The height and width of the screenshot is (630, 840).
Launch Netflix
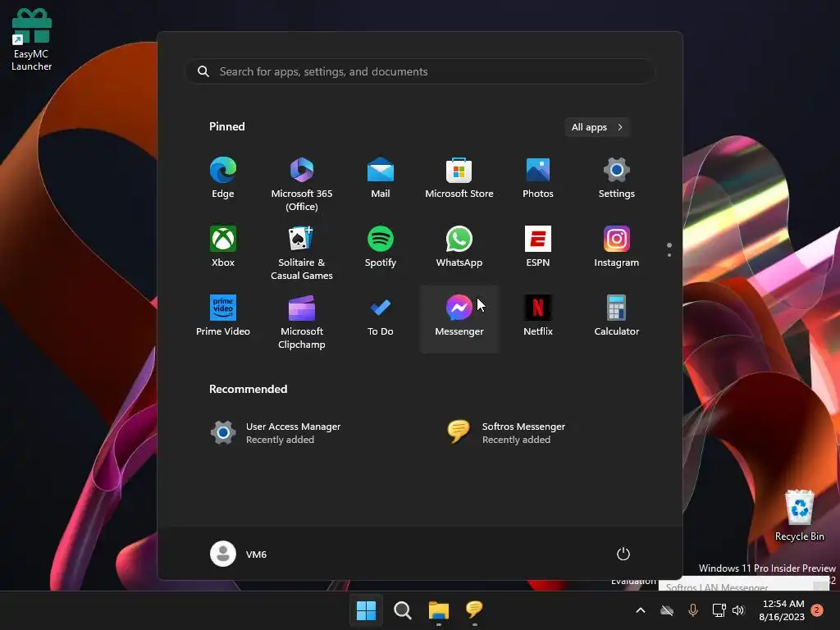tap(538, 316)
